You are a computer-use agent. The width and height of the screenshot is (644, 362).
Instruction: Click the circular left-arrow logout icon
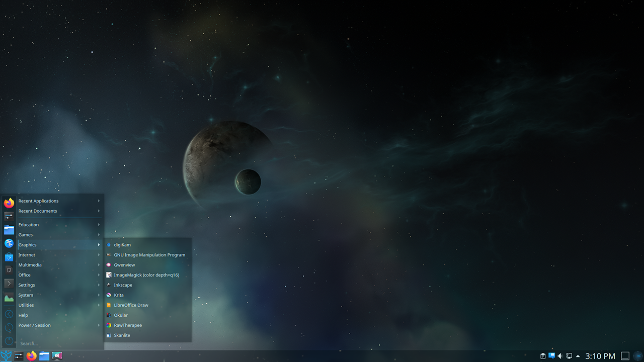(x=9, y=314)
